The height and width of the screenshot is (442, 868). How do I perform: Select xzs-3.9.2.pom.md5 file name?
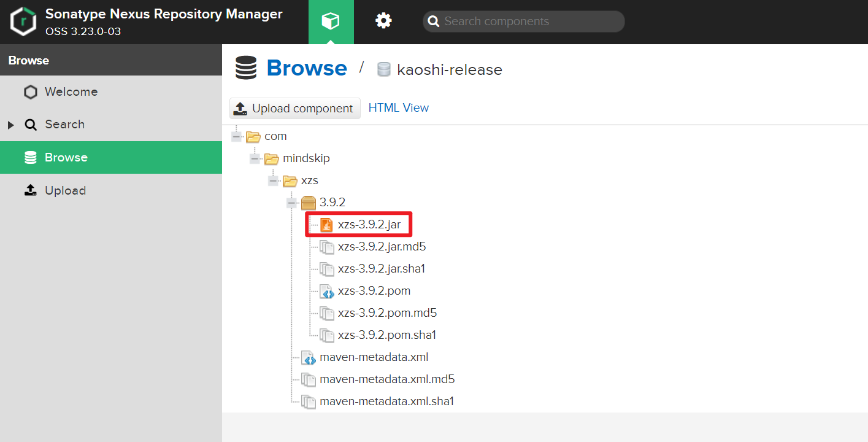(387, 313)
